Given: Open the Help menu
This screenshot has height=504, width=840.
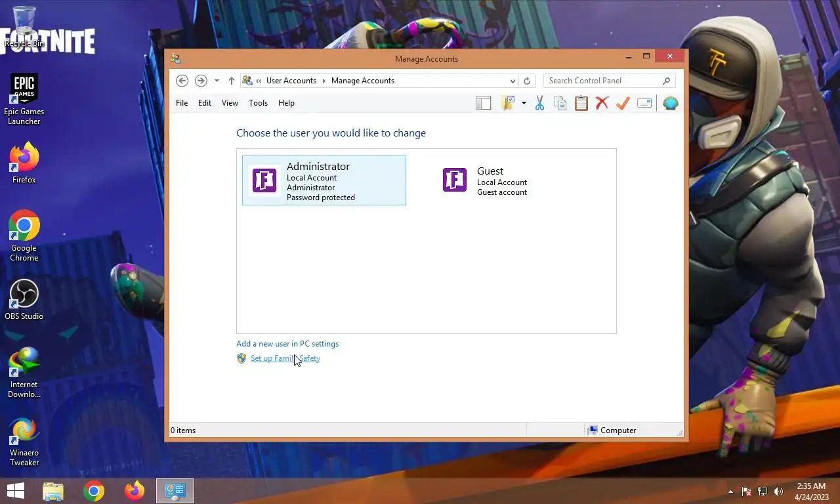Looking at the screenshot, I should (x=286, y=103).
